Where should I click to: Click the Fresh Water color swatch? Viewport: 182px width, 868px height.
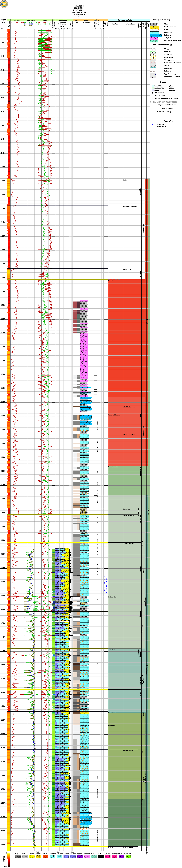(x=153, y=86)
